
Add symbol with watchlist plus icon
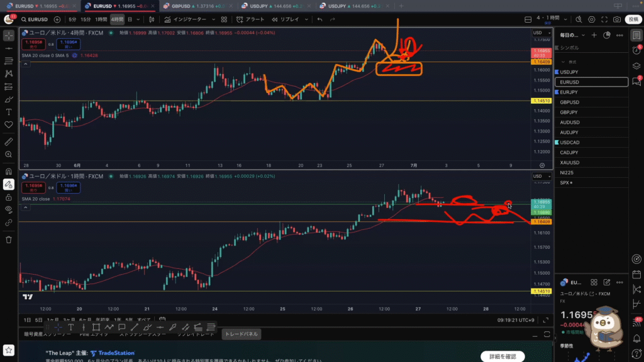(594, 35)
